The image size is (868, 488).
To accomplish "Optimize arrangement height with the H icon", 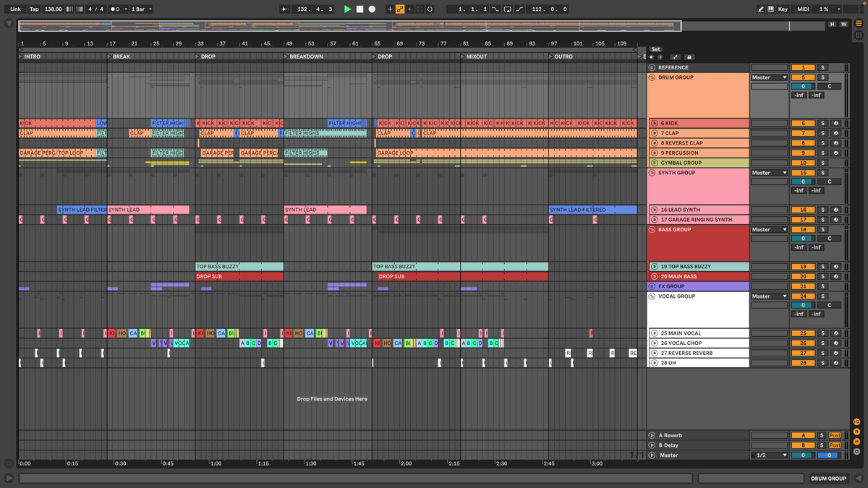I will point(832,24).
